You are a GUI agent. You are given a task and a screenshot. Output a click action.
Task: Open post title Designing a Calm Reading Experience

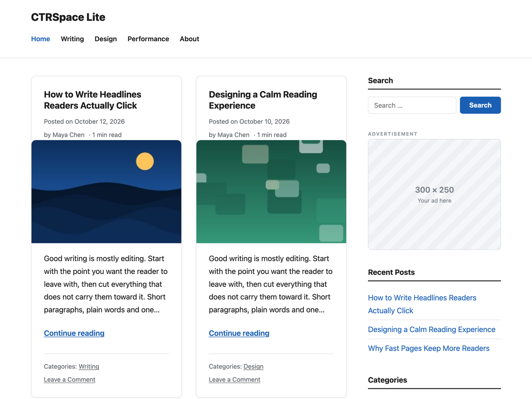pyautogui.click(x=263, y=100)
